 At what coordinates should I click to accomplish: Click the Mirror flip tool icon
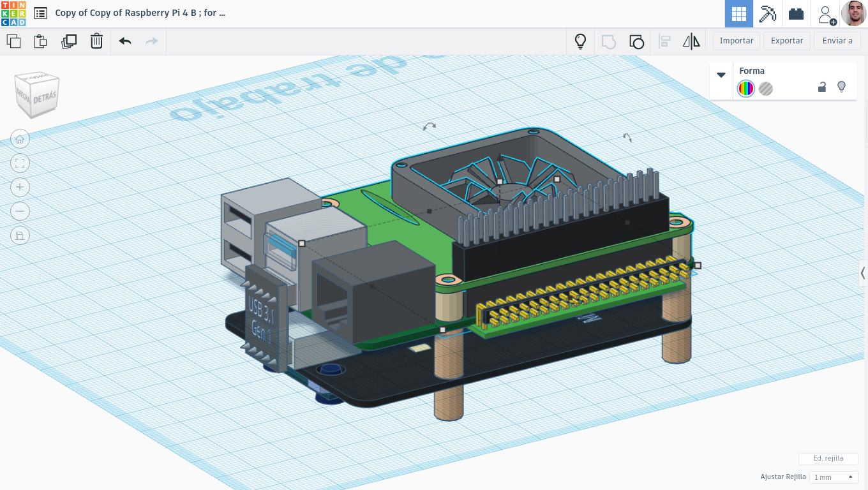691,41
